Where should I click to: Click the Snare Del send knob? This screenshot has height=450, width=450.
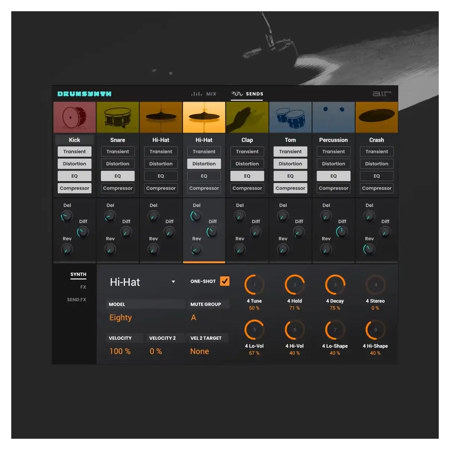[x=110, y=216]
